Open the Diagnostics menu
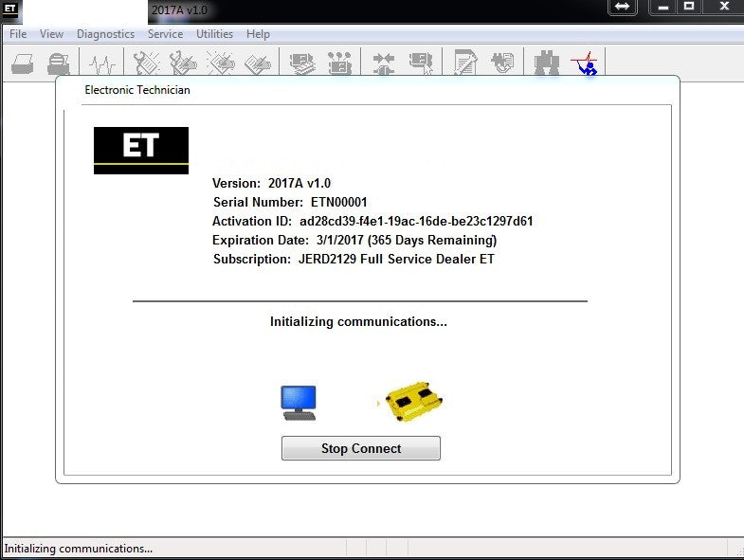Screen dimensions: 744x560 105,34
